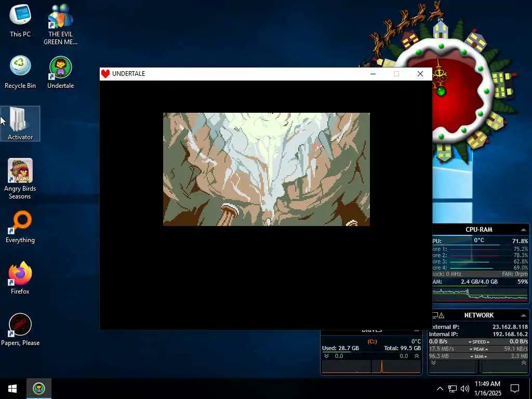Click the drive read down-chevrons icon
This screenshot has width=532, height=399.
[x=326, y=356]
